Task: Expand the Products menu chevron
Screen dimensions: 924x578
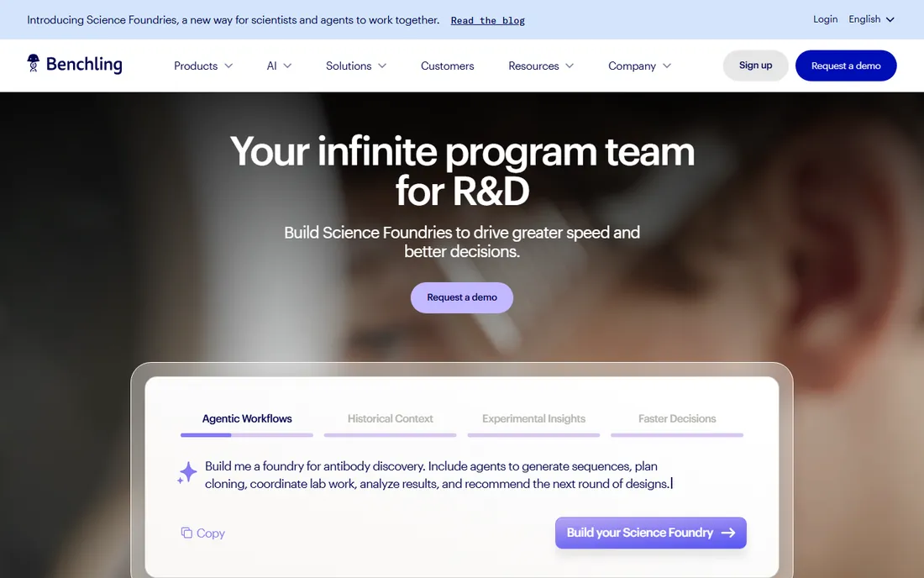Action: tap(228, 66)
